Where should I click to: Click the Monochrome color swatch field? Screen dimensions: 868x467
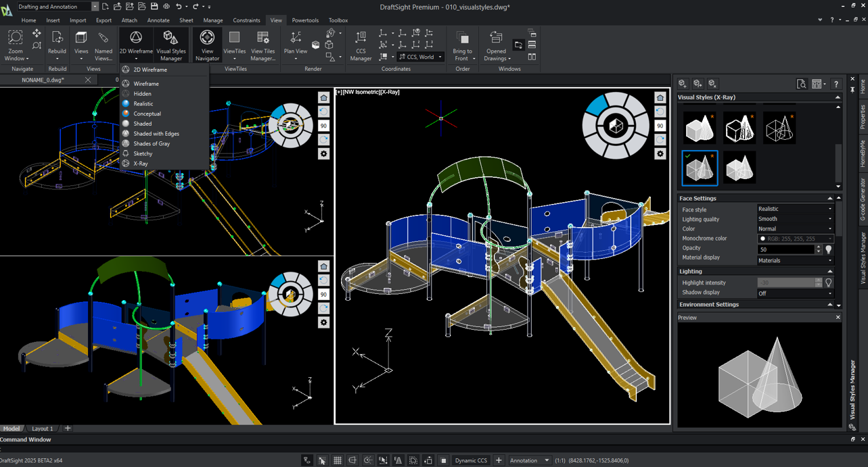click(x=795, y=239)
